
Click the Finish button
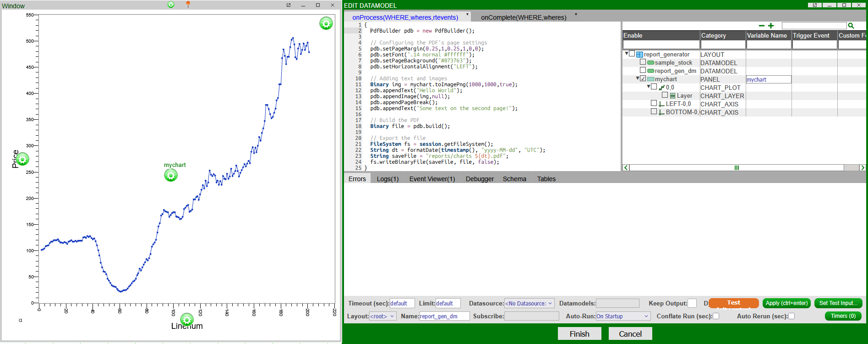[579, 333]
